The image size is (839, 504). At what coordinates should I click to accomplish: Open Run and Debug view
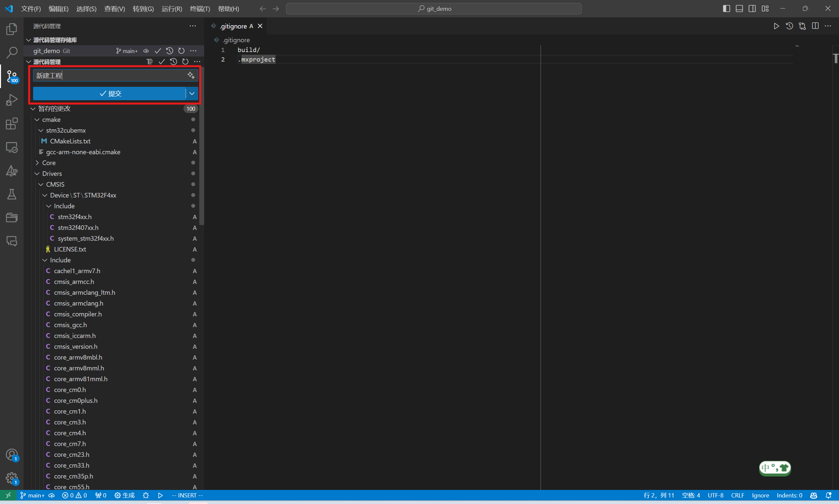(11, 100)
